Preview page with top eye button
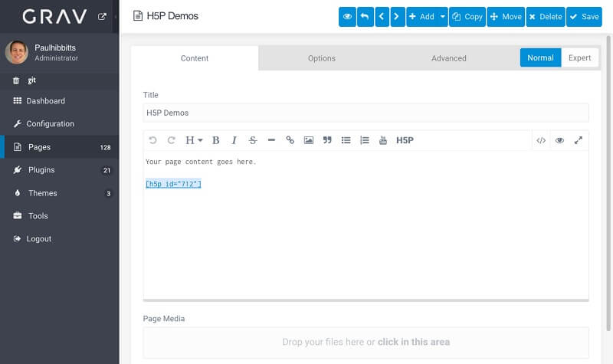Screen dimensions: 613x364 (x=347, y=17)
